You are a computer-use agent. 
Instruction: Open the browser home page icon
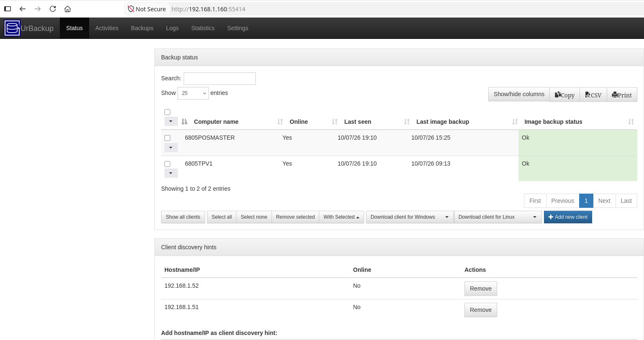coord(67,9)
